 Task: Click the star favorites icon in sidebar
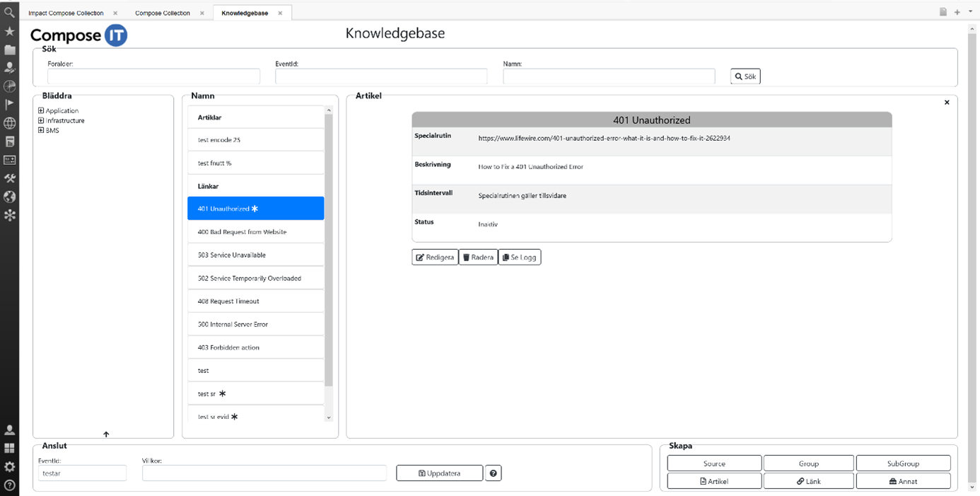click(10, 31)
